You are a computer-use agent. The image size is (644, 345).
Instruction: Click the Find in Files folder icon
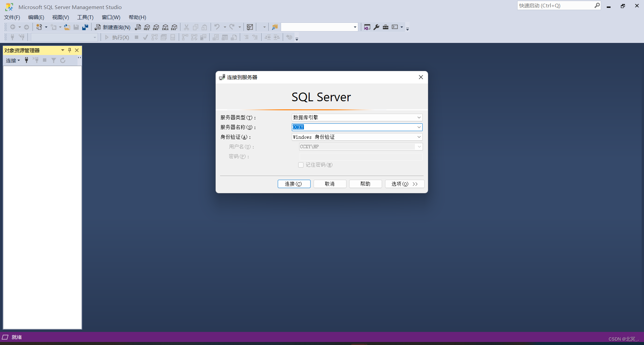click(275, 27)
